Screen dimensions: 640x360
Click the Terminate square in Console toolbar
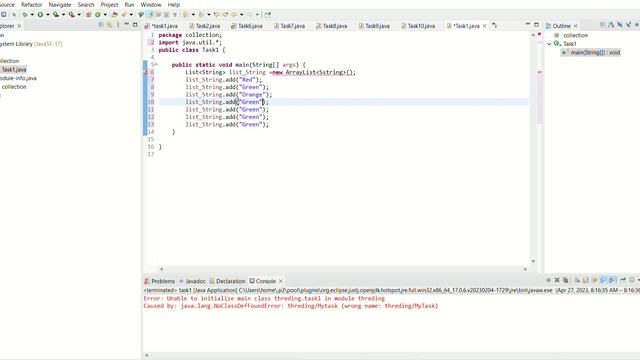548,280
